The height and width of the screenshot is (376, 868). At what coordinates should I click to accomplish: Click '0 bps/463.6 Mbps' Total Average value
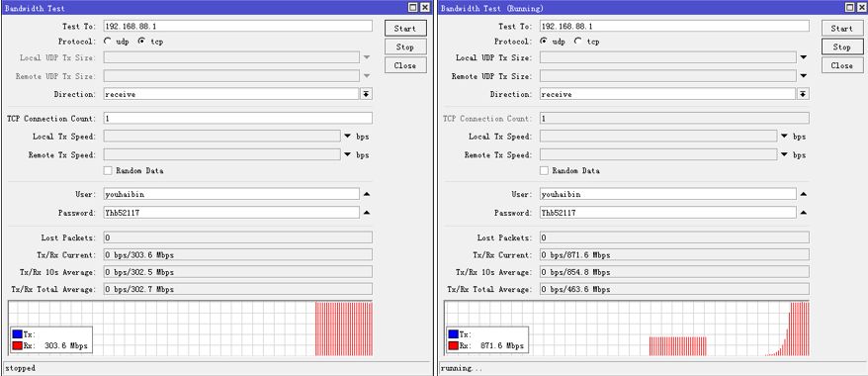point(674,290)
